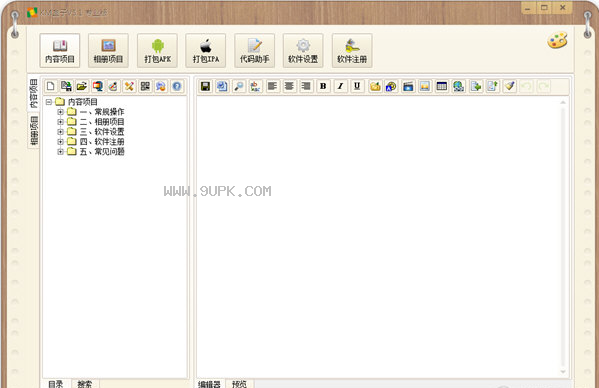
Task: Toggle italic formatting
Action: coord(340,86)
